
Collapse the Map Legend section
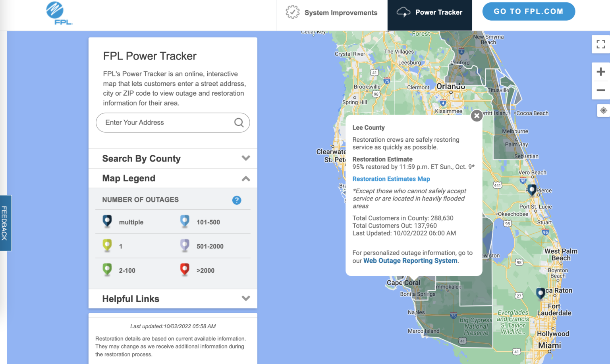click(173, 178)
